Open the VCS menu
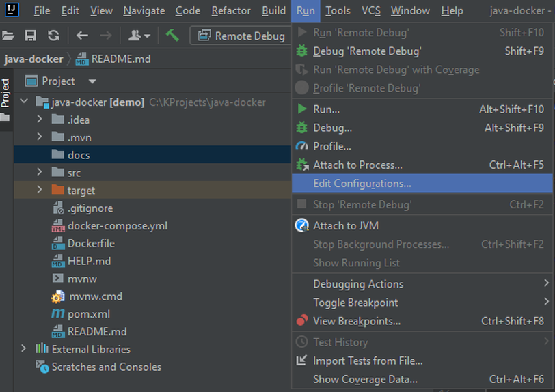 (371, 11)
